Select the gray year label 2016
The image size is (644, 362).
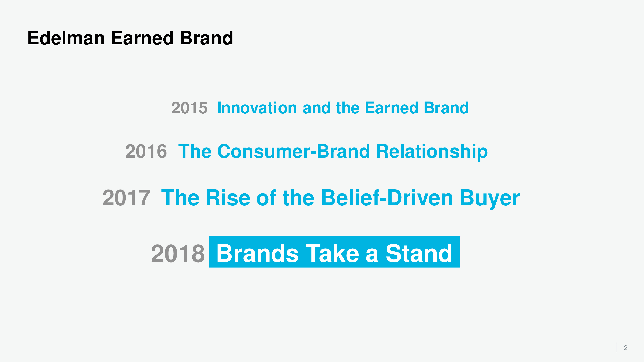click(x=146, y=151)
